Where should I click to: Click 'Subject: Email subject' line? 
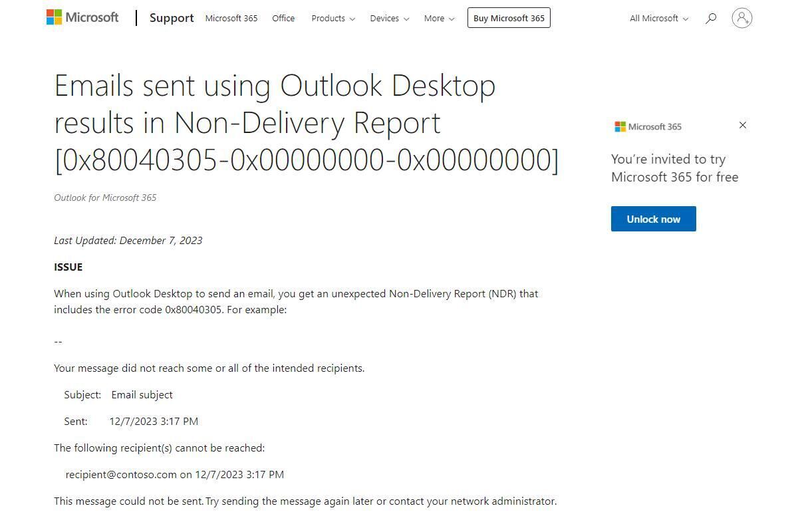coord(118,394)
